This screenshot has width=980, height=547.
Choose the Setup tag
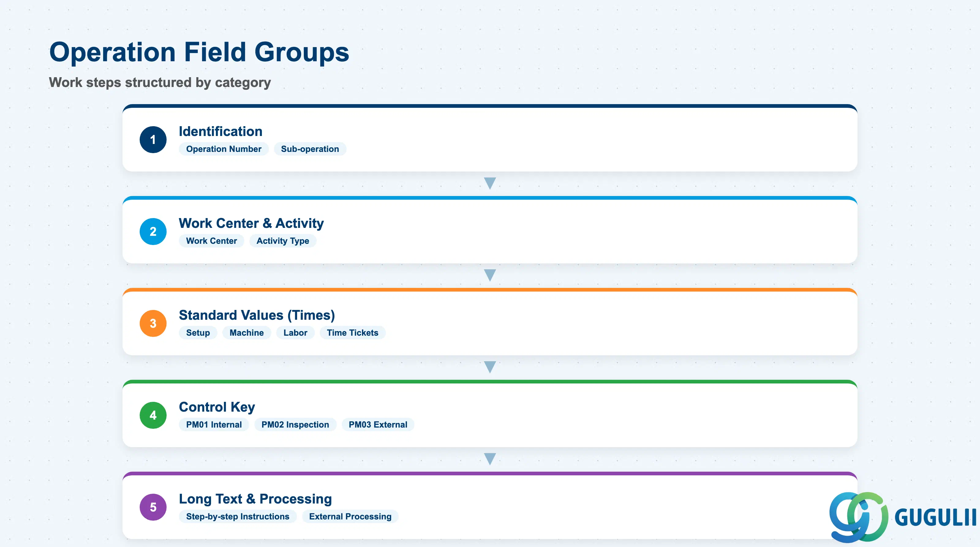click(x=198, y=333)
